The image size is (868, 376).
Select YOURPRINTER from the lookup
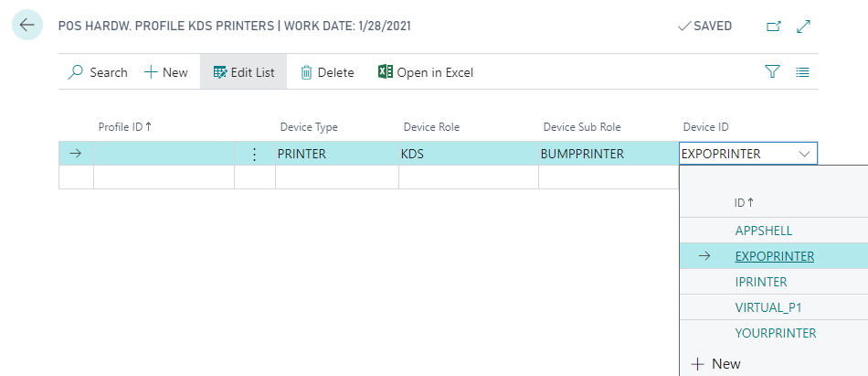pos(776,333)
